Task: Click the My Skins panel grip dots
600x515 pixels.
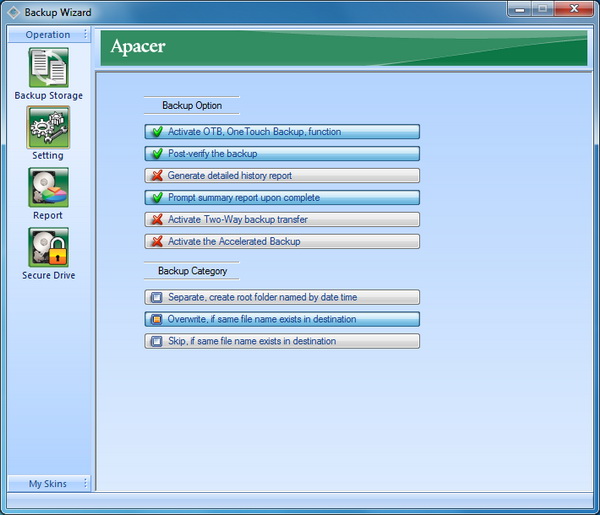Action: point(85,484)
